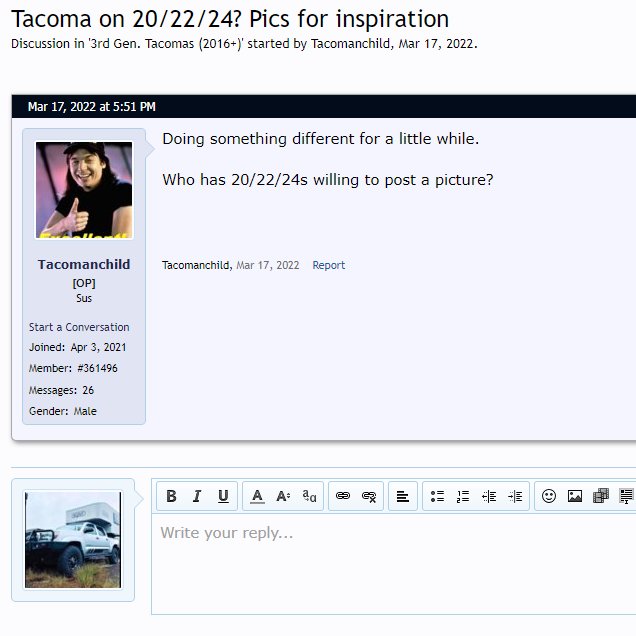Click the quote/insert block icon
Image resolution: width=636 pixels, height=636 pixels.
(627, 496)
